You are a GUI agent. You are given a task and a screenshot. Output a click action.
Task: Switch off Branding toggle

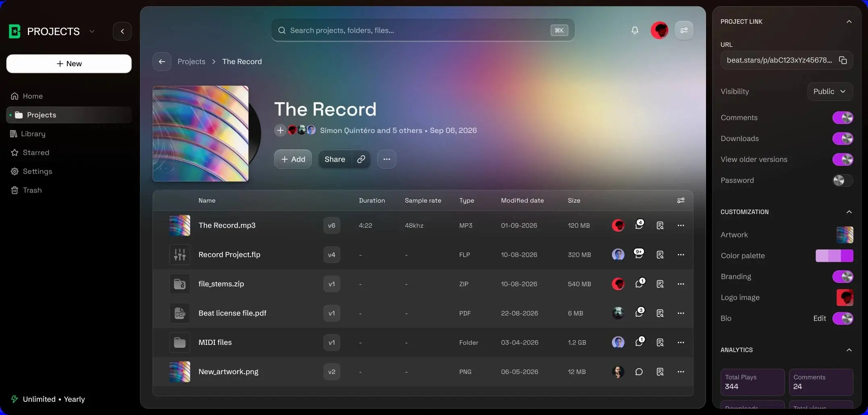pyautogui.click(x=843, y=276)
